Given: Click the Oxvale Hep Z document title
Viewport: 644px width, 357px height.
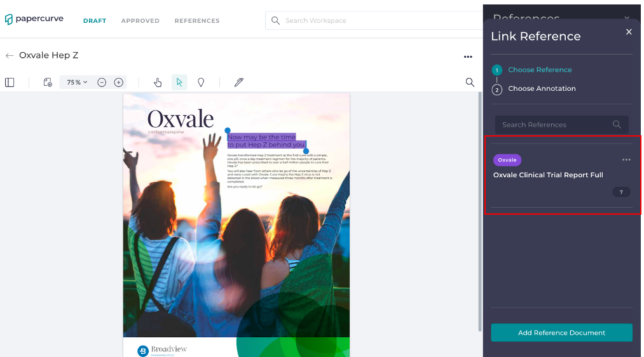Looking at the screenshot, I should [x=48, y=55].
